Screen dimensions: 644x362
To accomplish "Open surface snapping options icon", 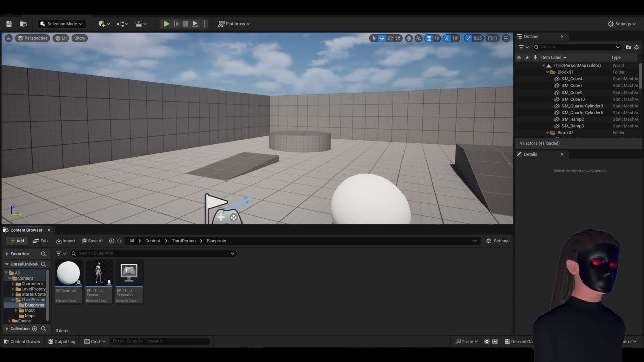I will [418, 38].
